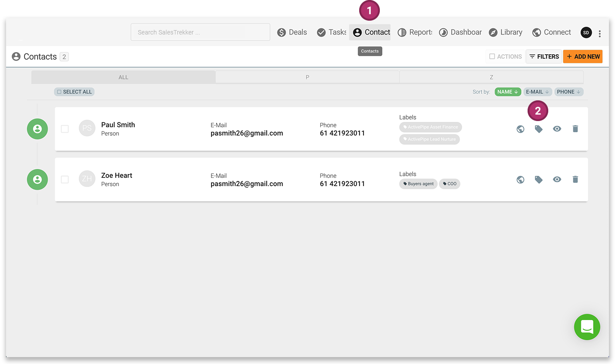Select Zoe Heart's row checkbox
Image resolution: width=615 pixels, height=364 pixels.
(x=65, y=179)
